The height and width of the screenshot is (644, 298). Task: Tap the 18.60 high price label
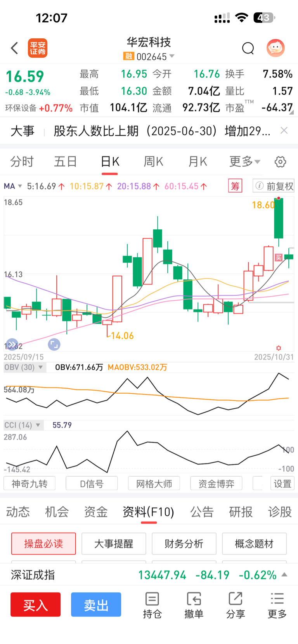(x=263, y=205)
